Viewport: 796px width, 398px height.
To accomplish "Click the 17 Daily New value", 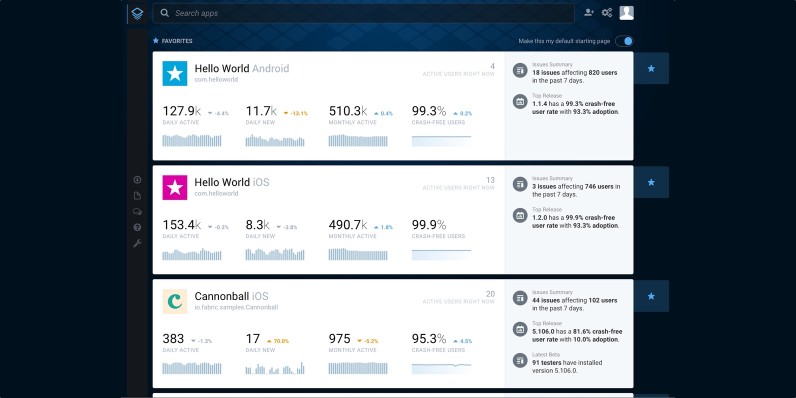I will 253,339.
